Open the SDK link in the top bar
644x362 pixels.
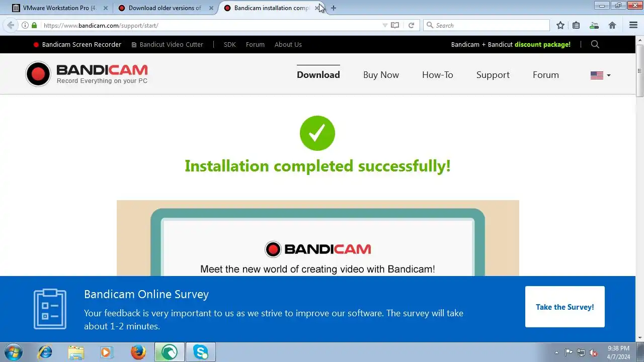(x=230, y=44)
